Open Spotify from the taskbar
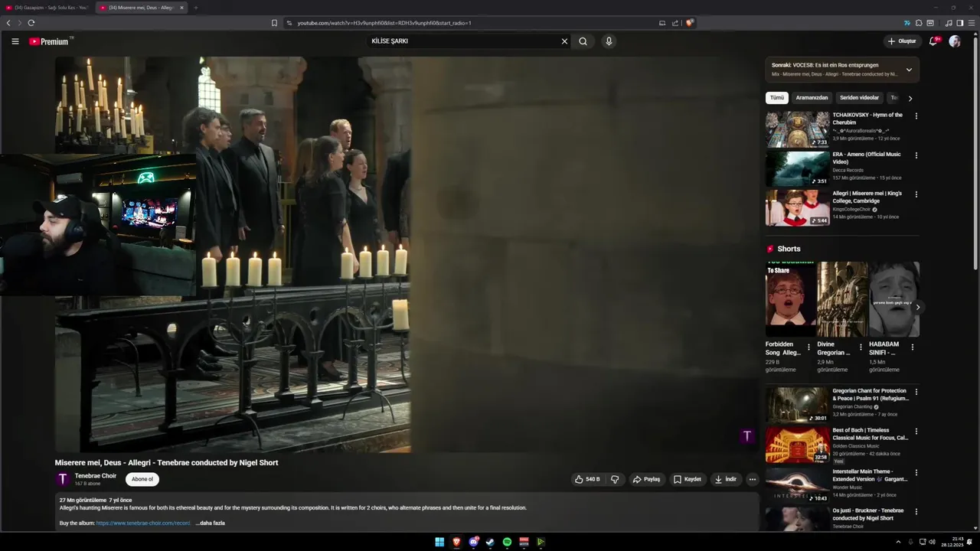Image resolution: width=980 pixels, height=551 pixels. [507, 542]
